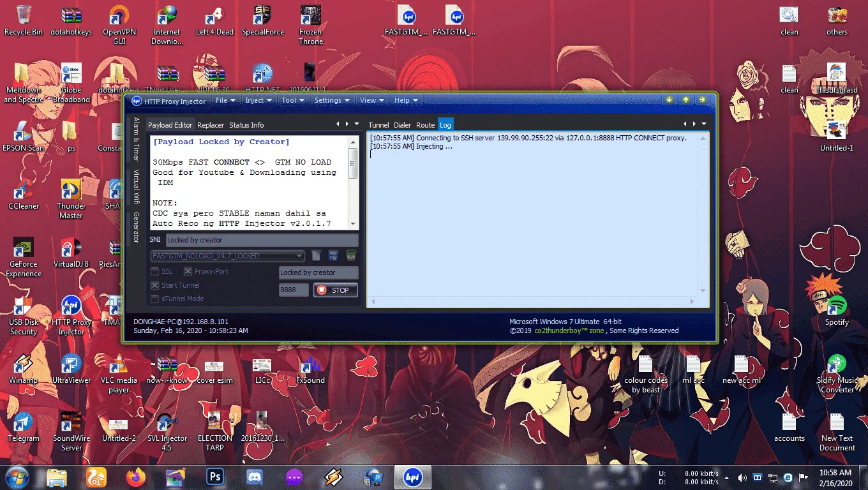Open Winamp from the taskbar
The width and height of the screenshot is (868, 490).
pyautogui.click(x=333, y=477)
